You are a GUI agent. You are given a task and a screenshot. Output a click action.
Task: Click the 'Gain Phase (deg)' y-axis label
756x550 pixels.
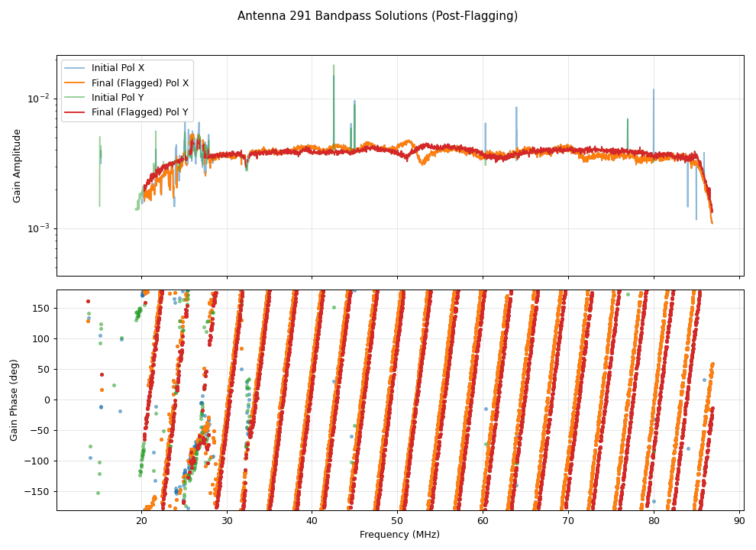click(x=14, y=400)
